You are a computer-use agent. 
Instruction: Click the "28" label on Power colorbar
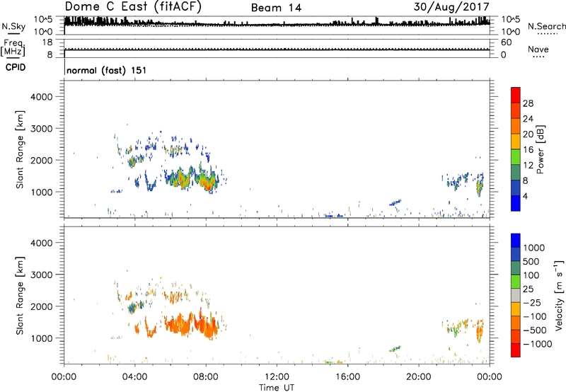pyautogui.click(x=528, y=103)
